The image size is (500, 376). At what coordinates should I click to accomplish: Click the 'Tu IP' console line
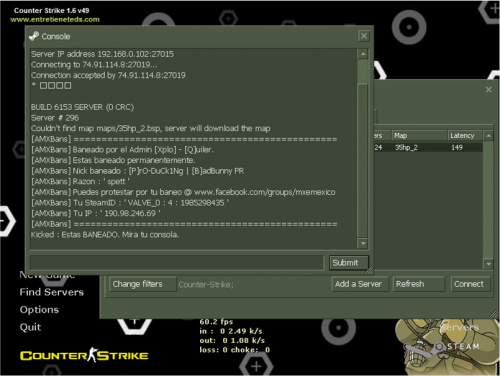[96, 213]
